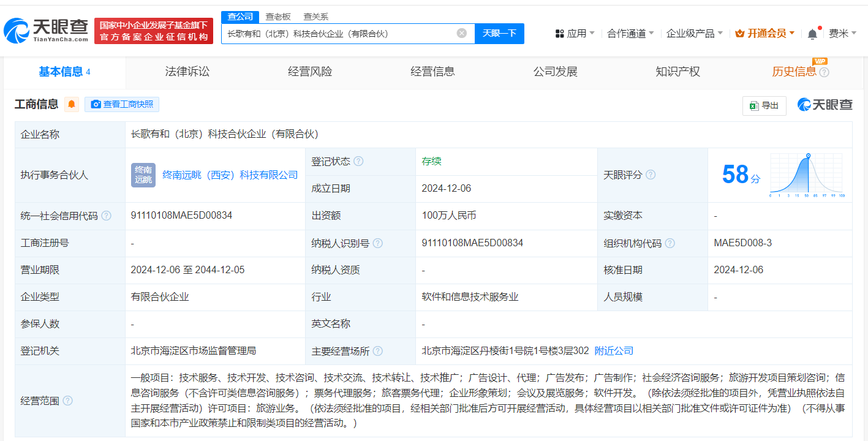Click help icon next to 历史信息 tab
This screenshot has width=868, height=441.
pyautogui.click(x=825, y=72)
